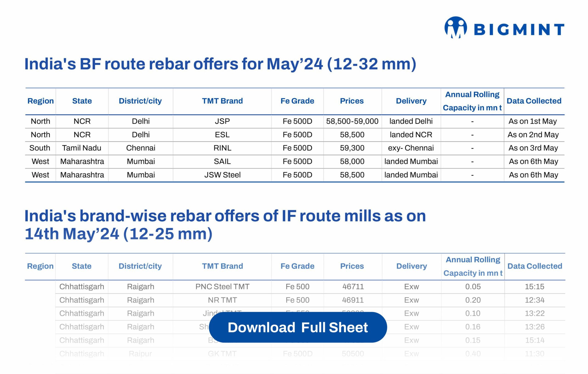Click the BigMint logo icon
The image size is (588, 374).
coord(455,28)
